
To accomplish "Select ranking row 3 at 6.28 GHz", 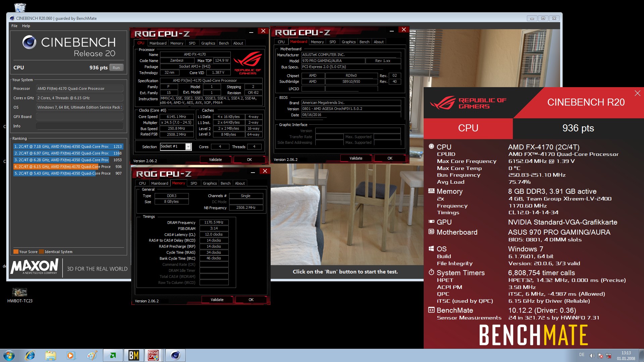I will [x=68, y=160].
